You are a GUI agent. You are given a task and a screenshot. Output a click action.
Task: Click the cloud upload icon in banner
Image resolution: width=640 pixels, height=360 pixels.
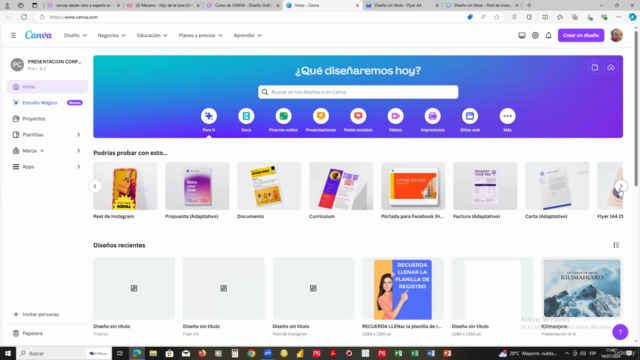tap(611, 68)
